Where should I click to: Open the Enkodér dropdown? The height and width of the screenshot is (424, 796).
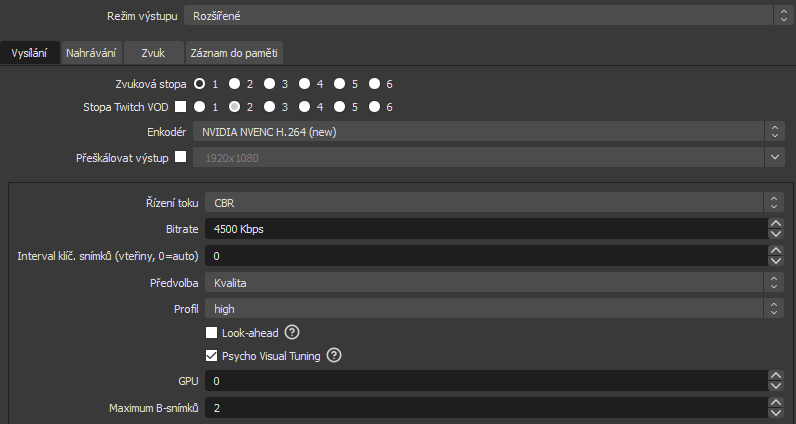coord(489,132)
